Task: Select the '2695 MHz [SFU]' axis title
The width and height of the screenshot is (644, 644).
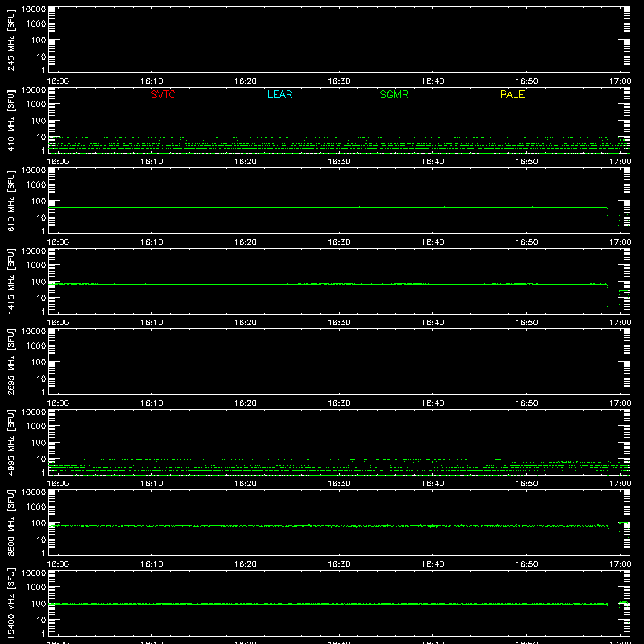Action: click(11, 361)
